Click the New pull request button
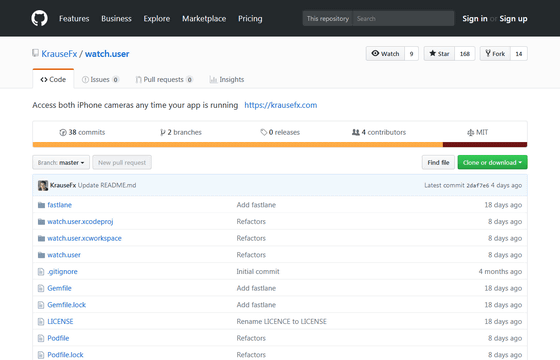 tap(122, 162)
